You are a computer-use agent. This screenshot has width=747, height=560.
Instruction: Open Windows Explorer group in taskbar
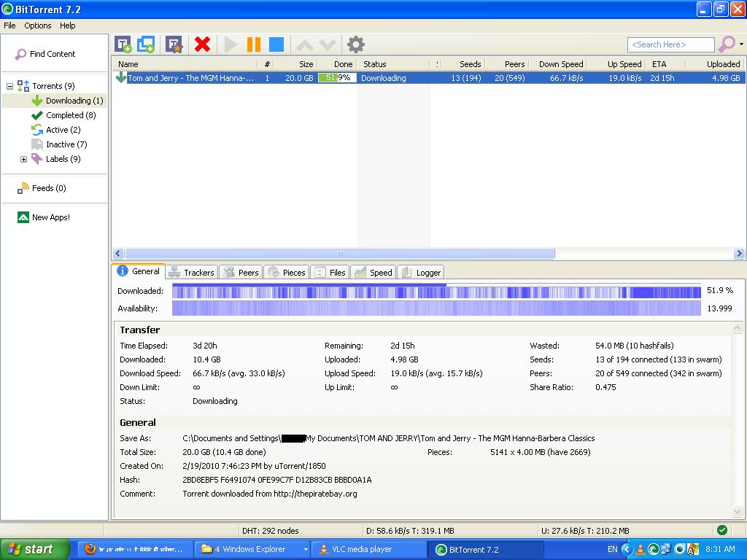click(252, 550)
